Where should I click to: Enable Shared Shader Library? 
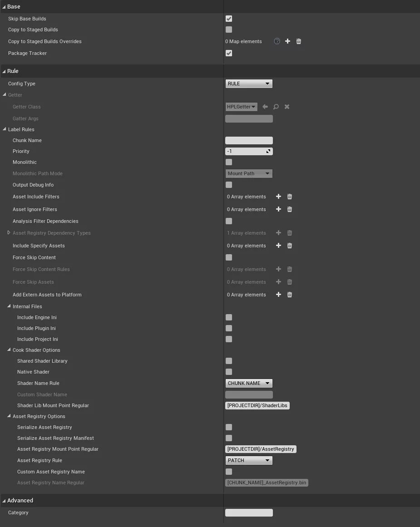229,360
